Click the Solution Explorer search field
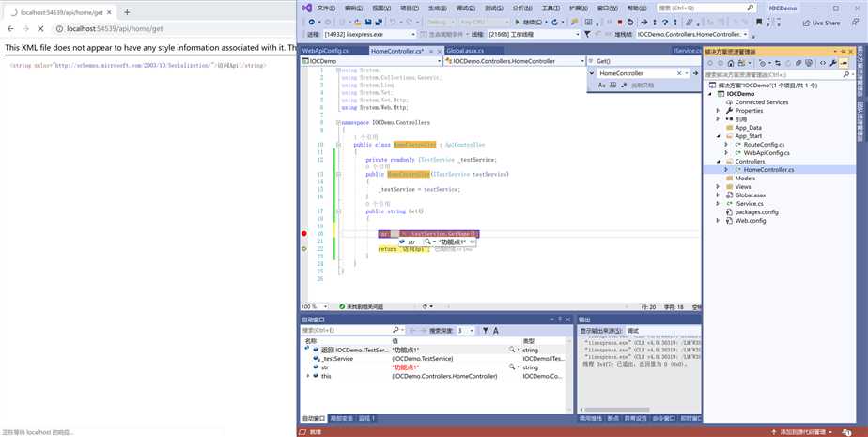 point(779,74)
